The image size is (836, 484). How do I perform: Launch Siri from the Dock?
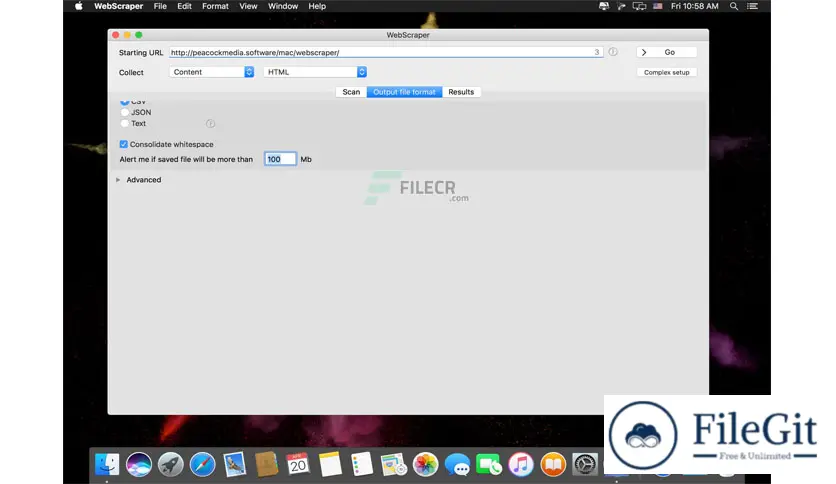tap(139, 464)
